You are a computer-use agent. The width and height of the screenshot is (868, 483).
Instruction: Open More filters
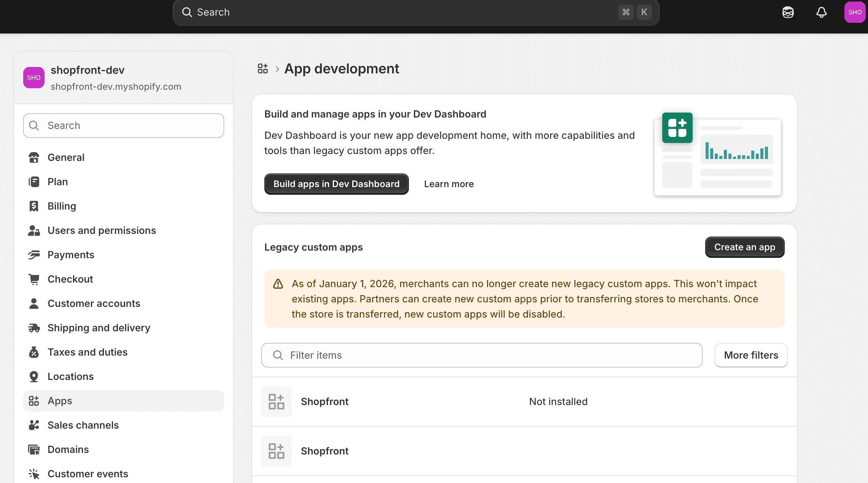tap(751, 355)
